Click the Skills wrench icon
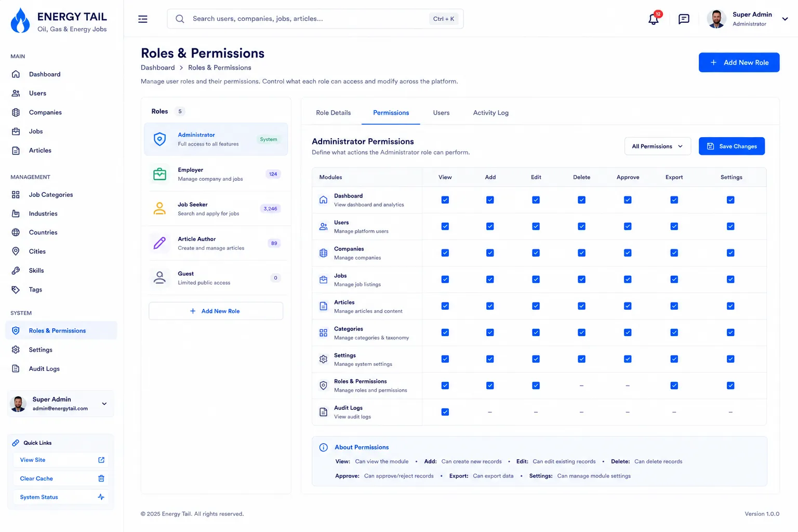 pos(16,271)
